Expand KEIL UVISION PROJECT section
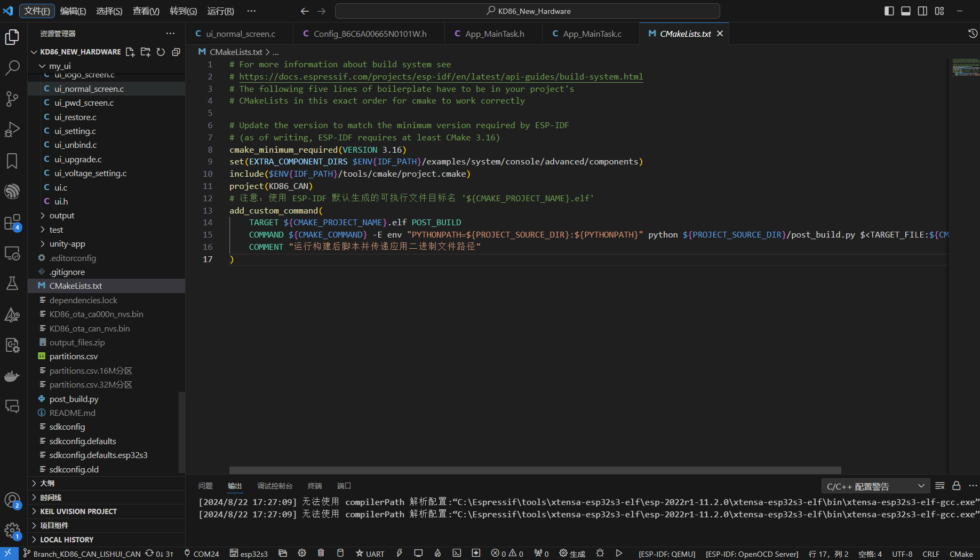This screenshot has width=980, height=560. click(x=106, y=511)
